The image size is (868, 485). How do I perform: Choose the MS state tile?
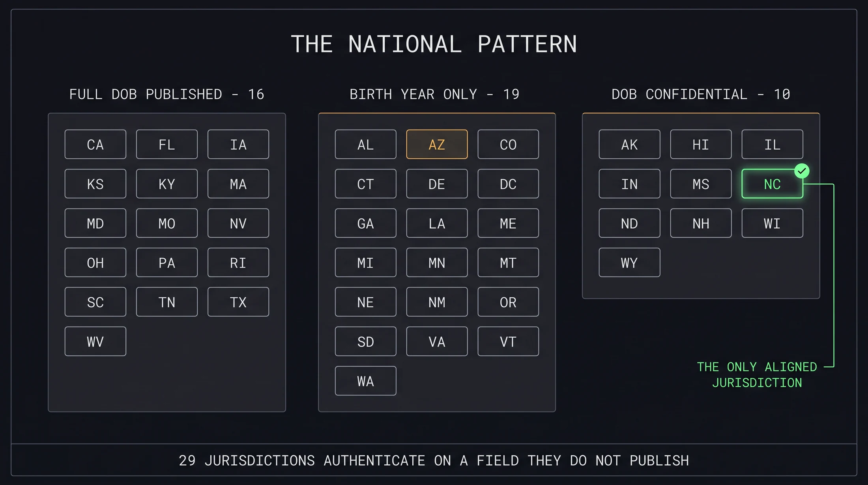(x=701, y=184)
